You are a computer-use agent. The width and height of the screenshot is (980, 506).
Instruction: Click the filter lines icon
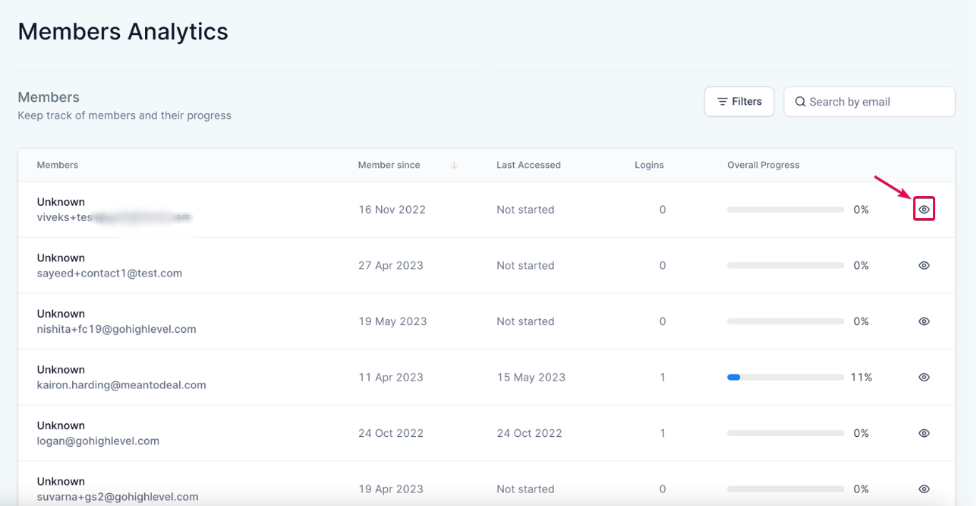pos(723,102)
